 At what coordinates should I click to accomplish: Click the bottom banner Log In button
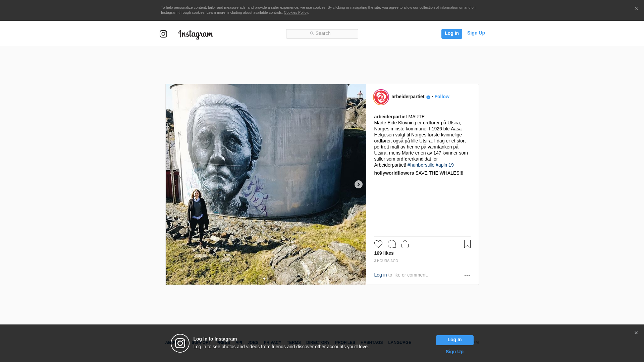point(455,340)
